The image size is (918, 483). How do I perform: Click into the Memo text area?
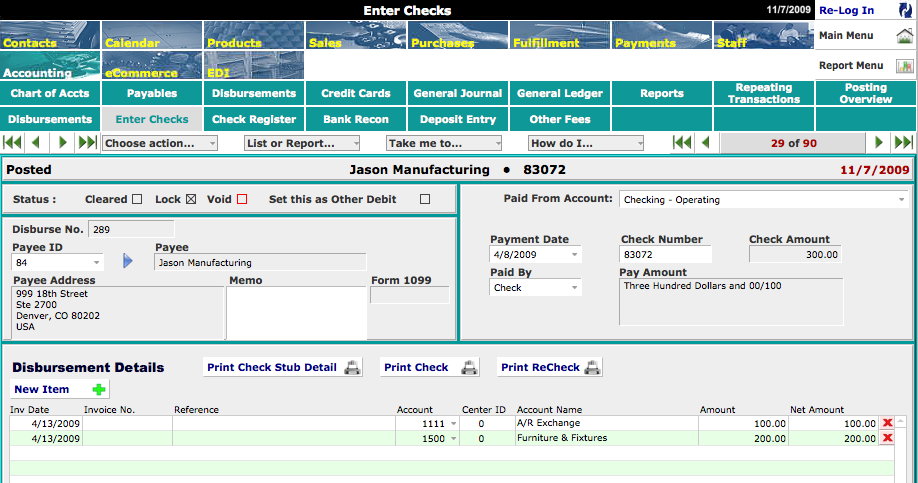[x=296, y=313]
